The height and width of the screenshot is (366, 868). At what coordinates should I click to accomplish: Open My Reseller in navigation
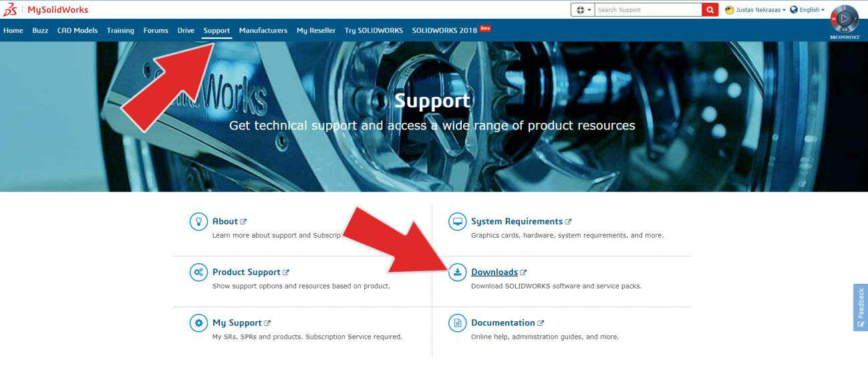pos(316,31)
